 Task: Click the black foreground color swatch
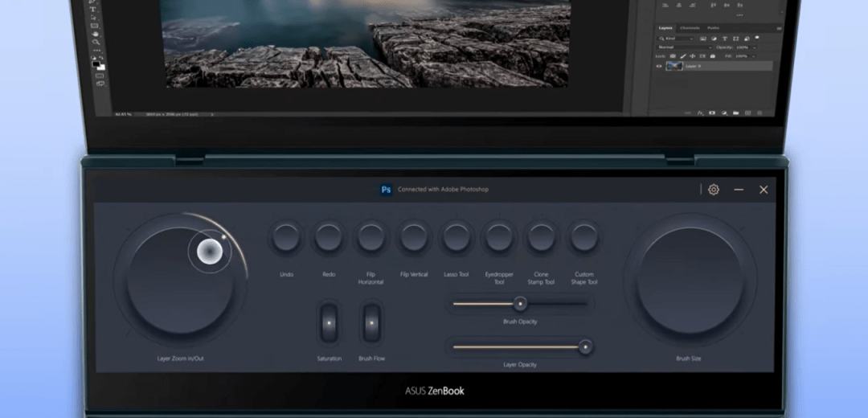coord(96,64)
